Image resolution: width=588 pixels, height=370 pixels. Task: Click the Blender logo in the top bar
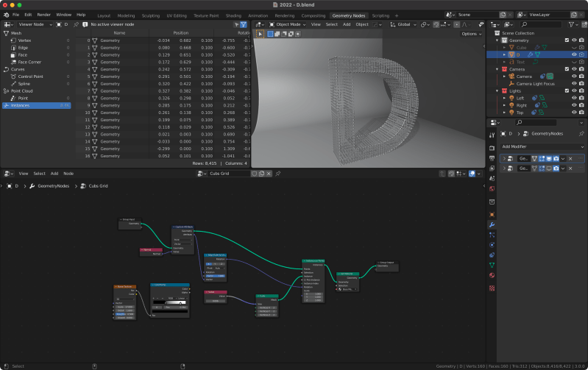(x=6, y=15)
